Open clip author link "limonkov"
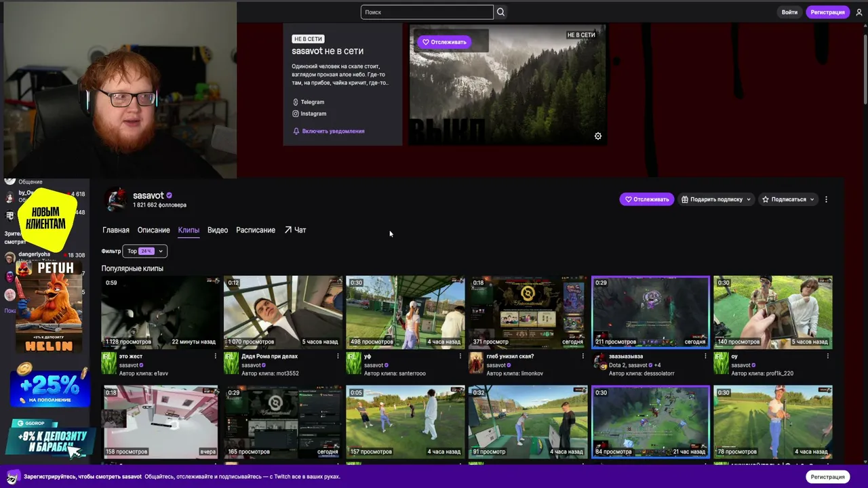 click(533, 373)
